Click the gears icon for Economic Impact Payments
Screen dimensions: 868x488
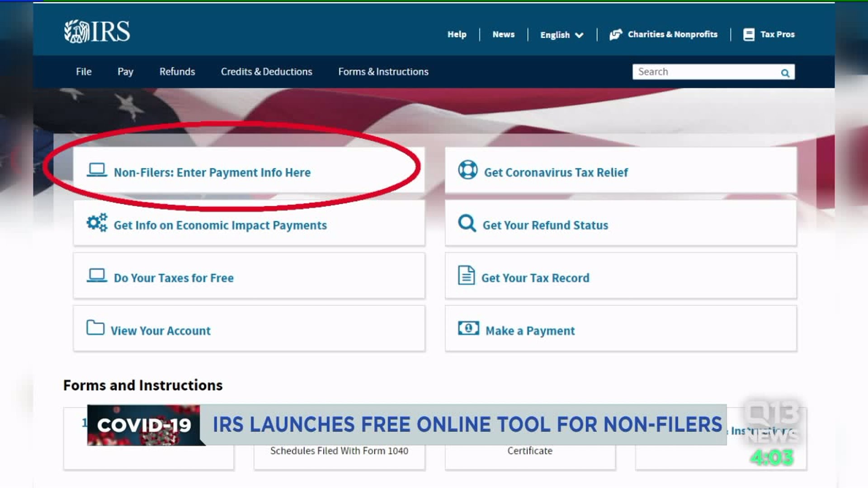pos(97,223)
